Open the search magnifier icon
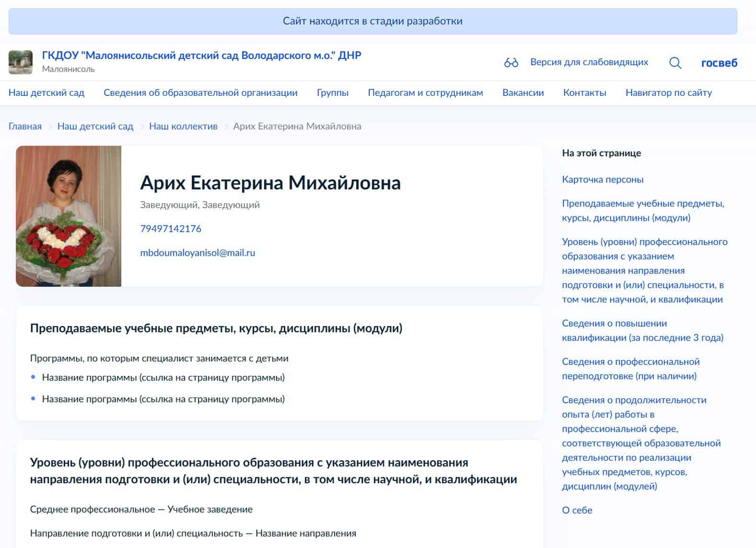 675,62
